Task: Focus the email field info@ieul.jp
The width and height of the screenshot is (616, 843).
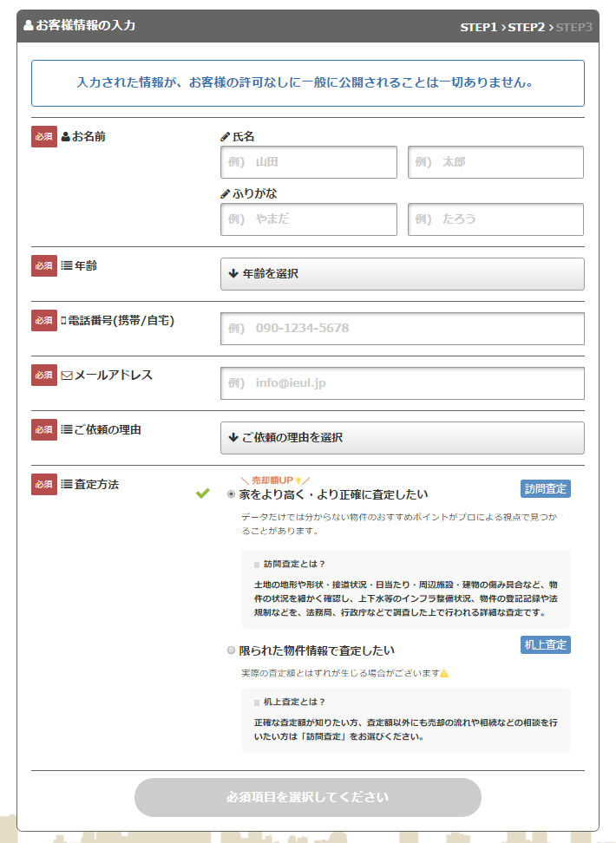Action: click(x=403, y=383)
